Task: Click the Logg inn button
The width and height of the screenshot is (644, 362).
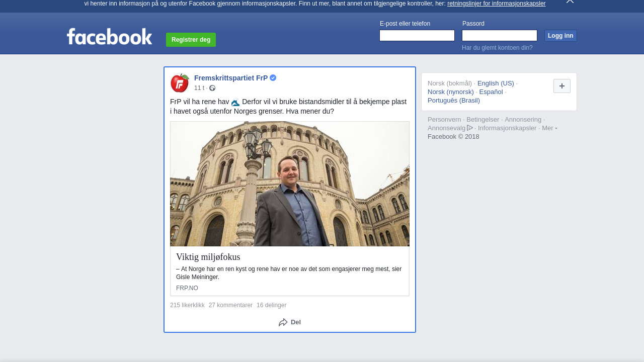Action: click(560, 36)
